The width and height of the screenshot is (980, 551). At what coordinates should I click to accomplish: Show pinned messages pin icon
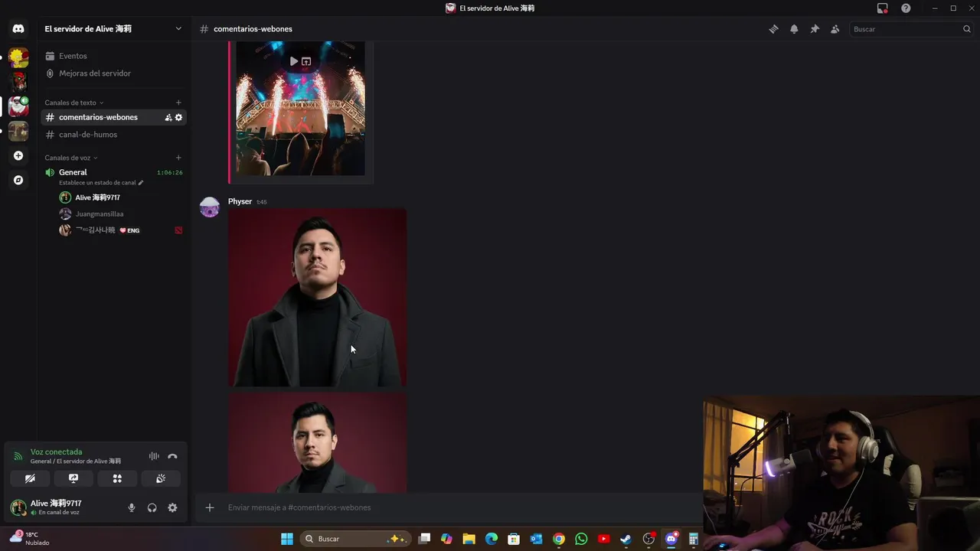coord(815,29)
